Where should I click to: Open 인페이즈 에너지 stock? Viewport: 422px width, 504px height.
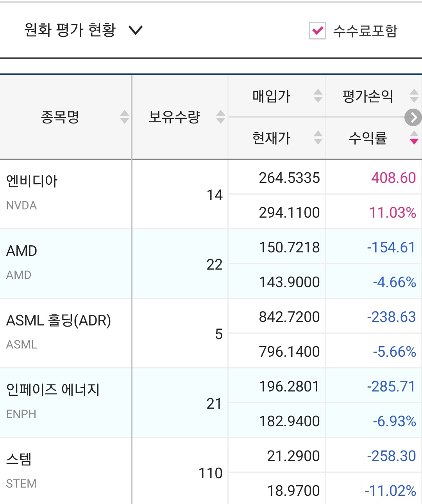(x=53, y=390)
